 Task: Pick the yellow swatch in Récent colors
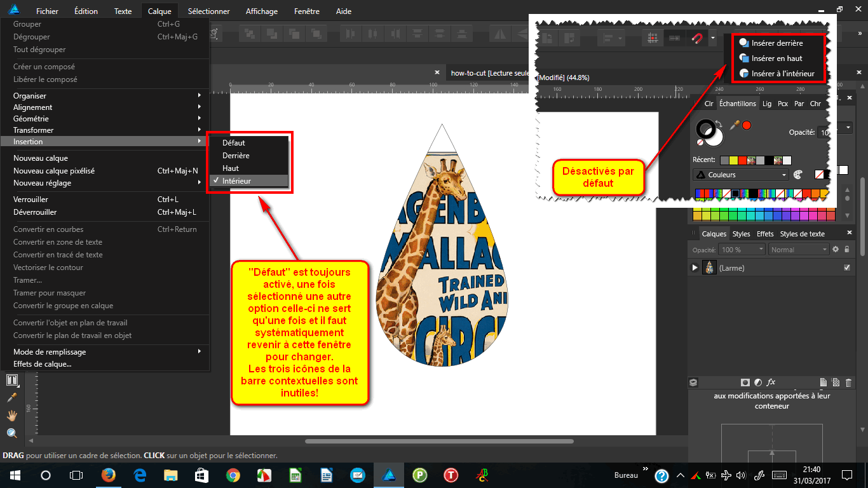[x=733, y=160]
